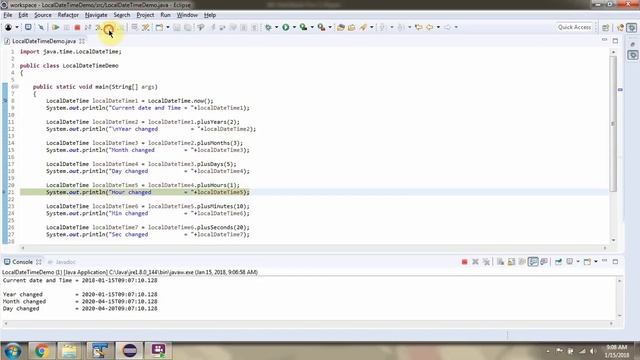Click Remove Launch icon in Console toolbar
This screenshot has height=360, width=640.
(475, 262)
